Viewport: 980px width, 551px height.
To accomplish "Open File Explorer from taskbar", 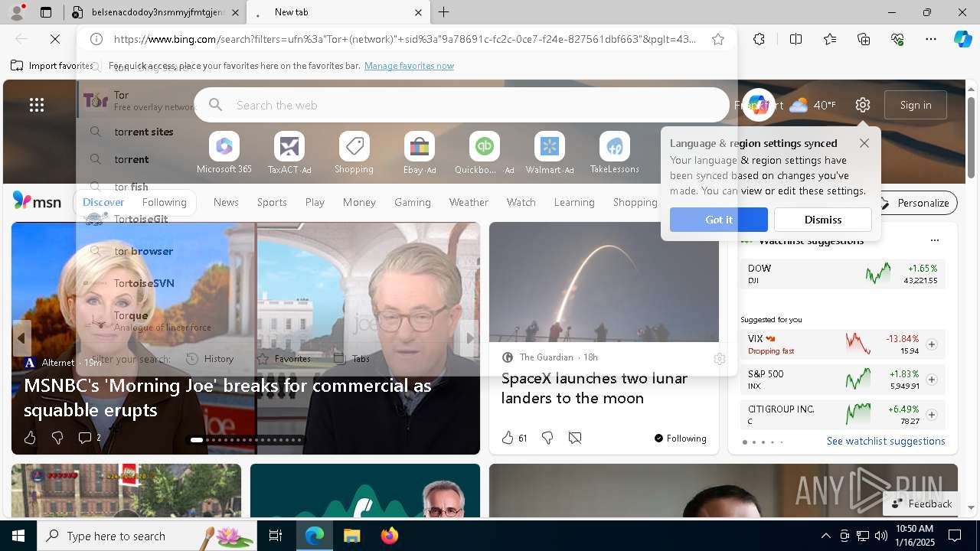I will [x=351, y=536].
